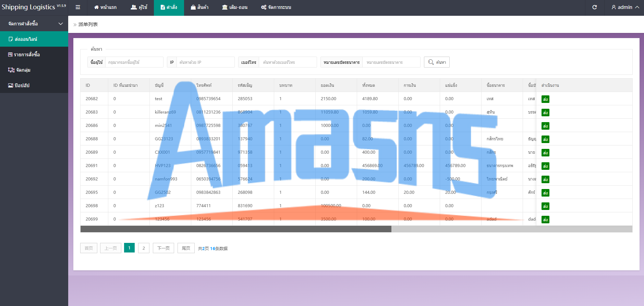The height and width of the screenshot is (306, 644).
Task: Focus the bank card number search field
Action: coord(391,62)
